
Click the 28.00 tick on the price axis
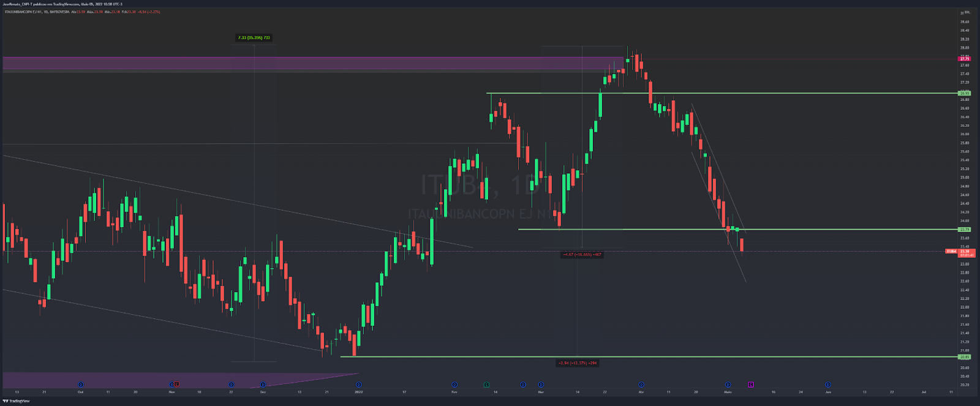pos(965,48)
